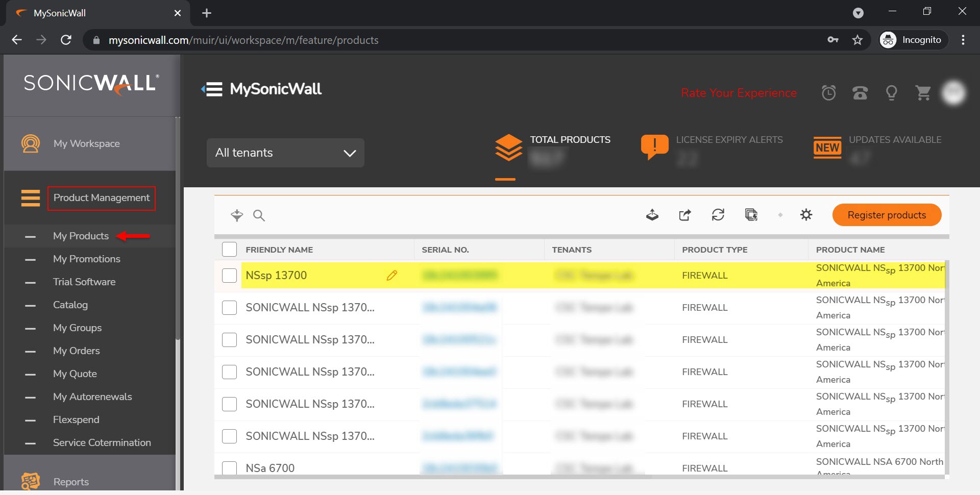This screenshot has height=495, width=980.
Task: Open My Autorenewals in the sidebar
Action: coord(92,397)
